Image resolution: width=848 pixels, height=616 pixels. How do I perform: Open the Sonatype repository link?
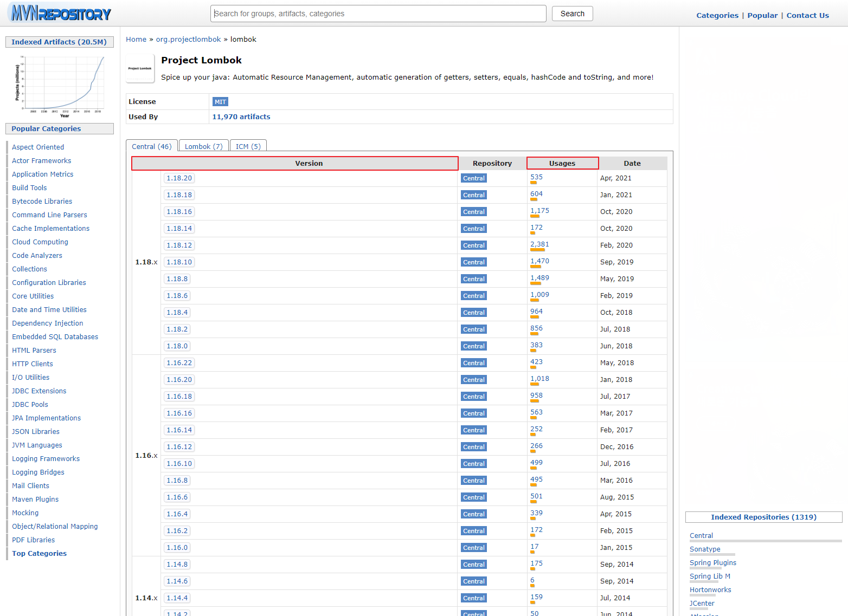[705, 549]
